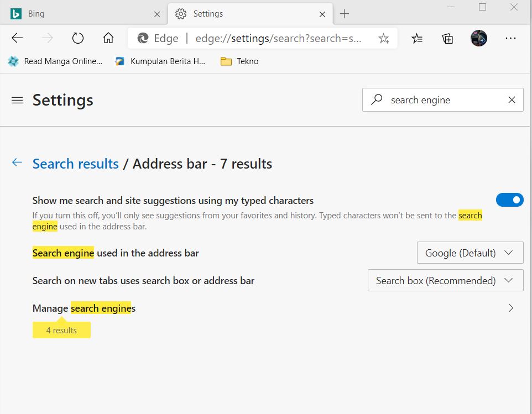532x414 pixels.
Task: Open the Search box (Recommended) dropdown
Action: (445, 280)
